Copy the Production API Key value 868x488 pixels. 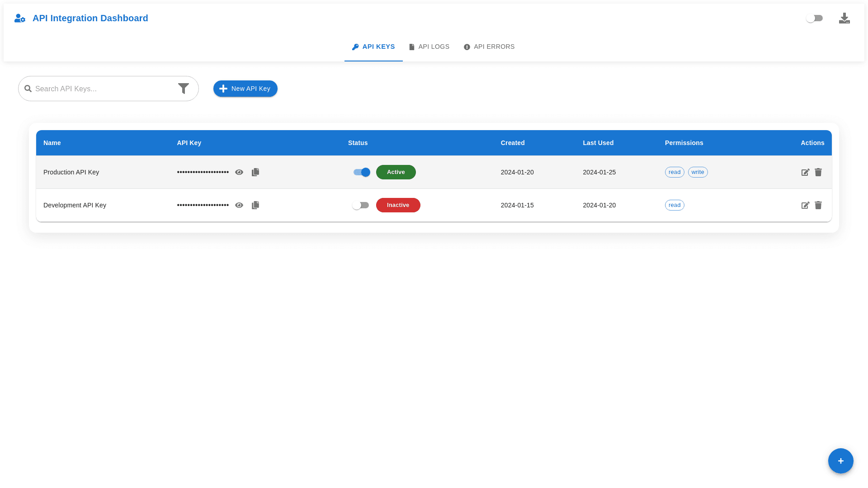coord(255,172)
